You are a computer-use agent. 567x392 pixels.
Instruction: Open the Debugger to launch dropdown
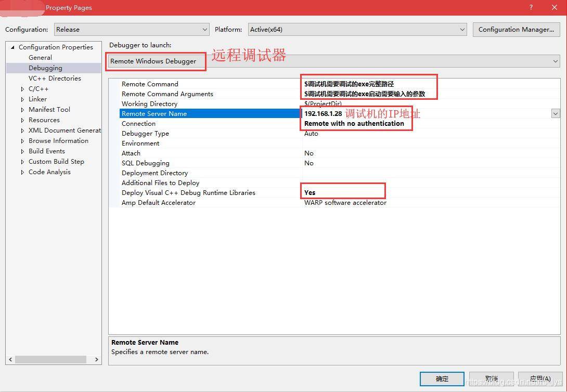(x=333, y=61)
